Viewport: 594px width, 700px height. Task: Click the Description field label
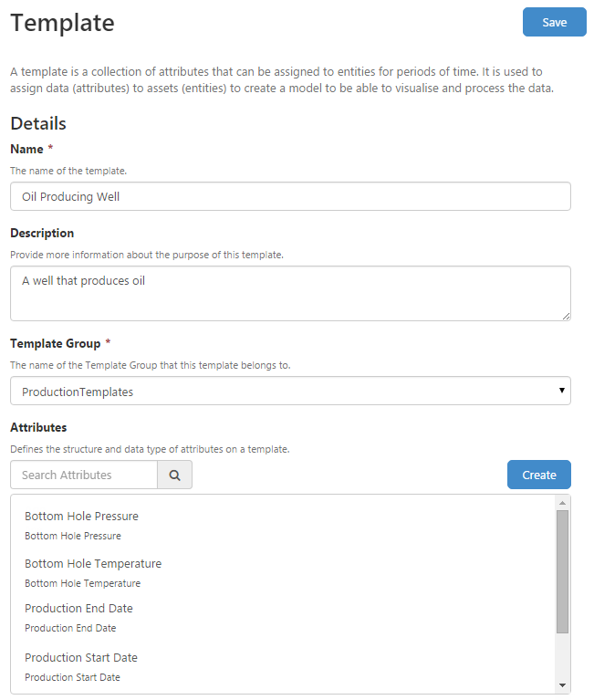[x=42, y=233]
